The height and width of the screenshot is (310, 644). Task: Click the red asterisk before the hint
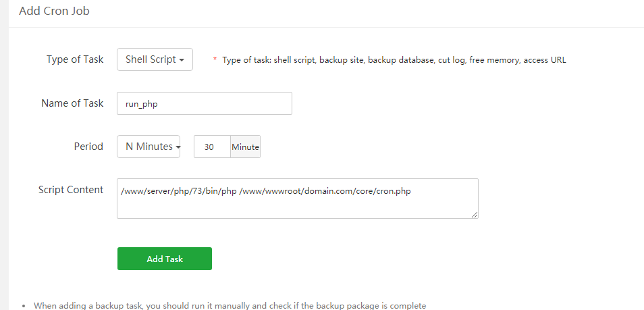pyautogui.click(x=215, y=60)
